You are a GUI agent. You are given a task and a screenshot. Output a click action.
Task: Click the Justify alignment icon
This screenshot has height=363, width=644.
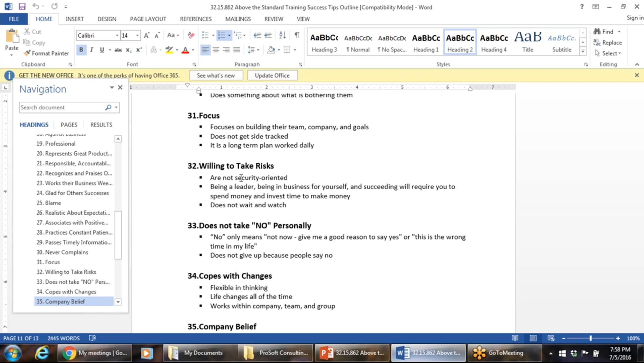click(237, 50)
